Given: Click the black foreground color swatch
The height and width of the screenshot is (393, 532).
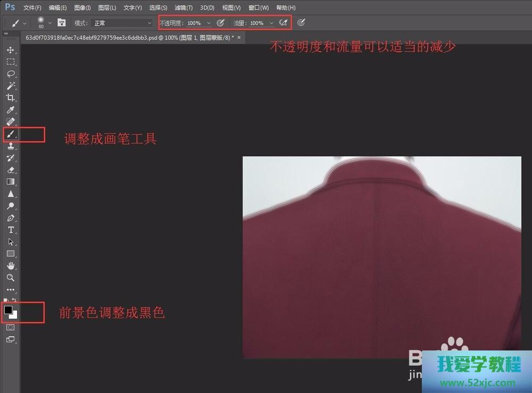Looking at the screenshot, I should point(8,310).
